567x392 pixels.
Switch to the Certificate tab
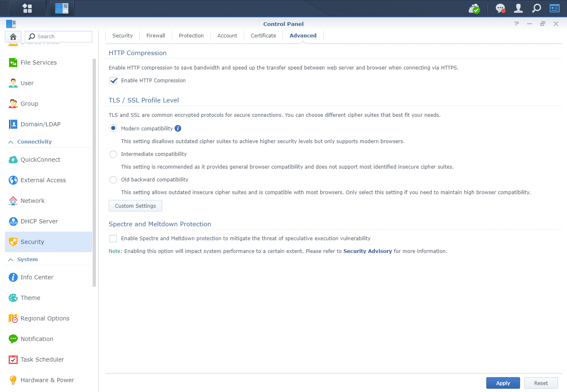264,36
